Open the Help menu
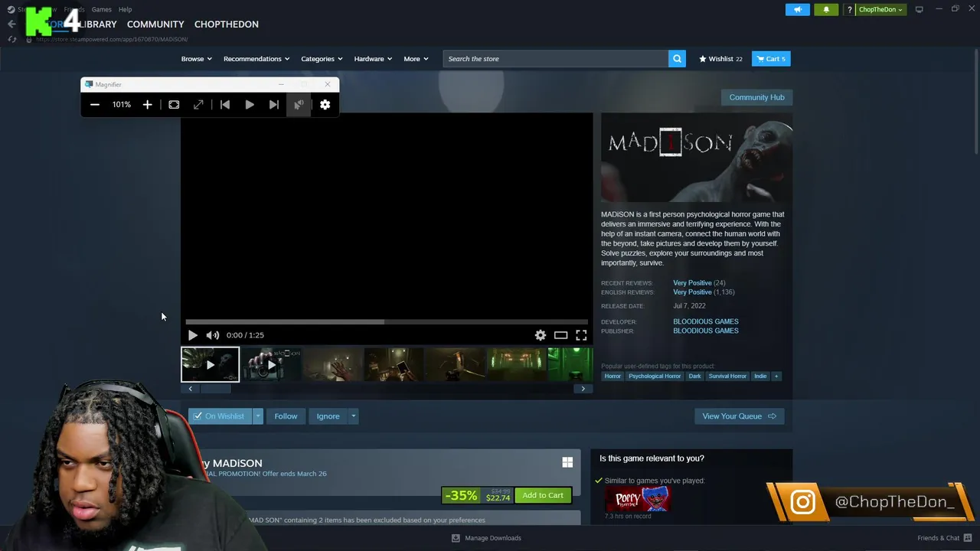 [x=125, y=9]
